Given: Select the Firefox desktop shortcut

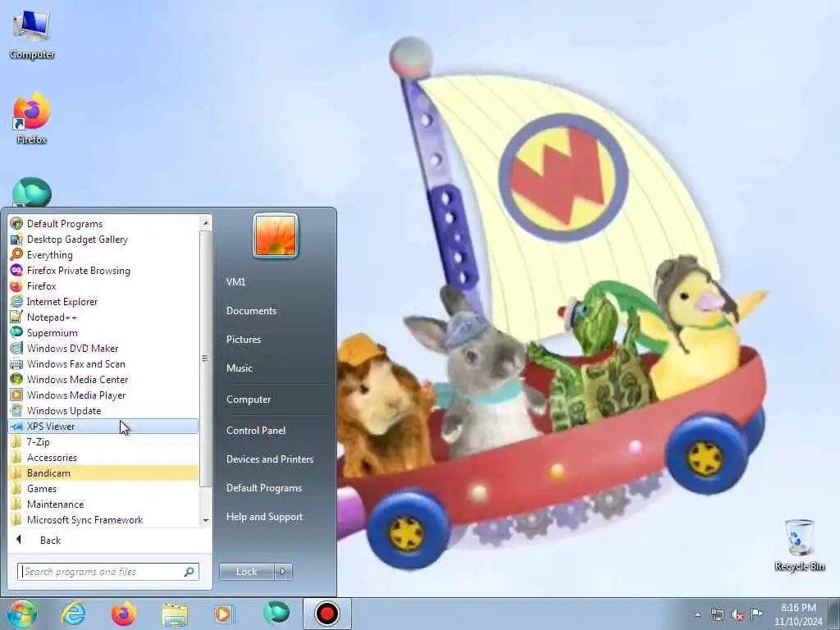Looking at the screenshot, I should pos(32,119).
